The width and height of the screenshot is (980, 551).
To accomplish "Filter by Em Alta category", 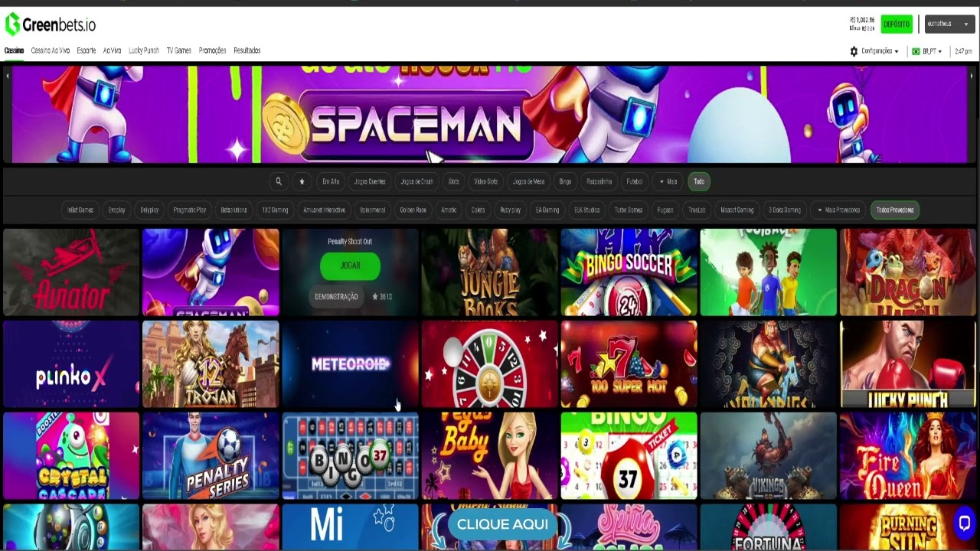I will (331, 181).
